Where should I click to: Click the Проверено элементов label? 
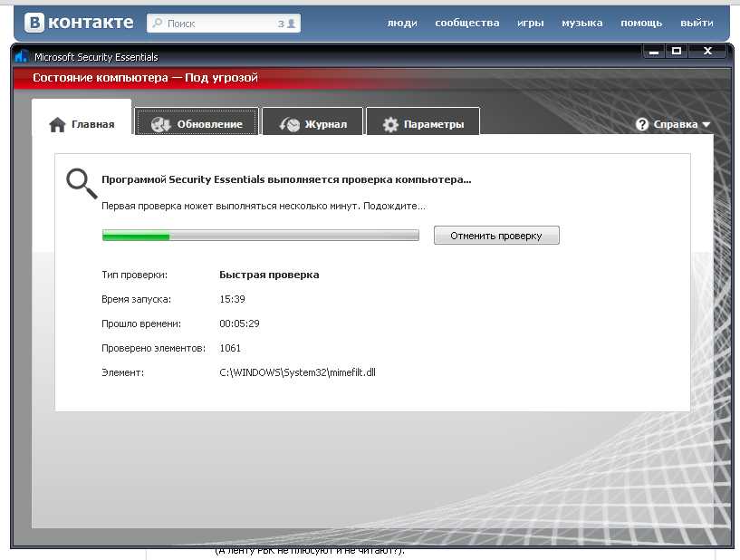[153, 349]
